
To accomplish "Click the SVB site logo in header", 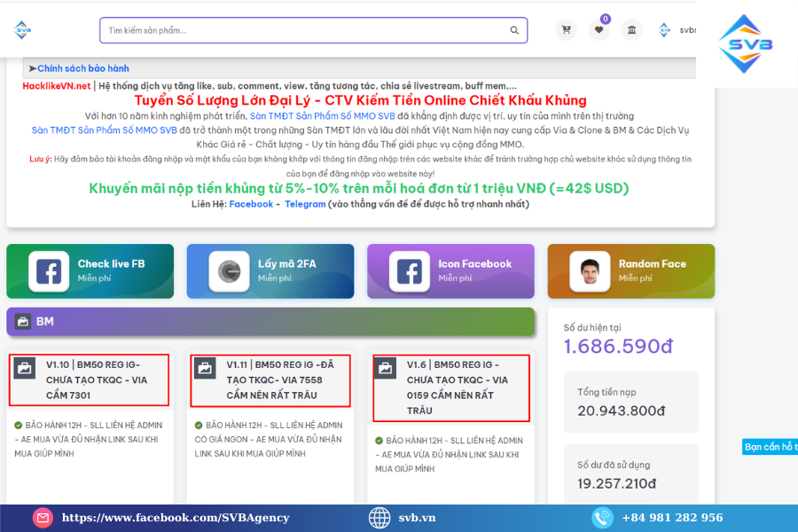I will 22,30.
